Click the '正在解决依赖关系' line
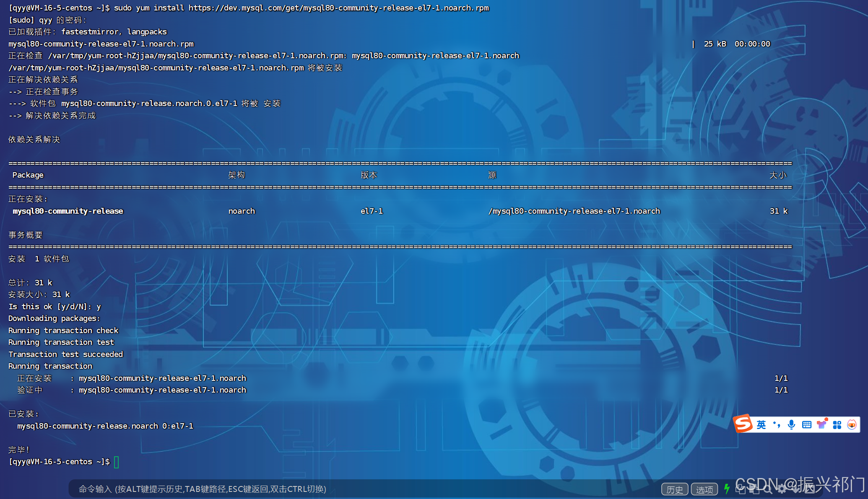The height and width of the screenshot is (499, 868). [x=43, y=80]
